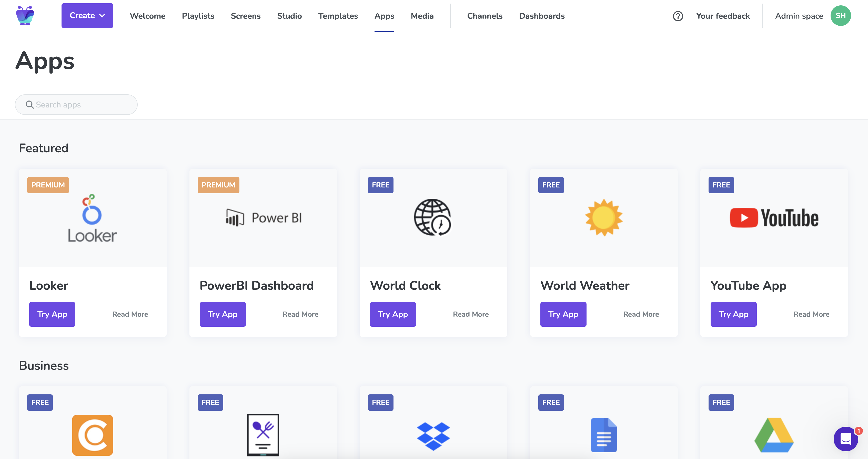Expand the Create dropdown button
868x459 pixels.
(x=87, y=15)
